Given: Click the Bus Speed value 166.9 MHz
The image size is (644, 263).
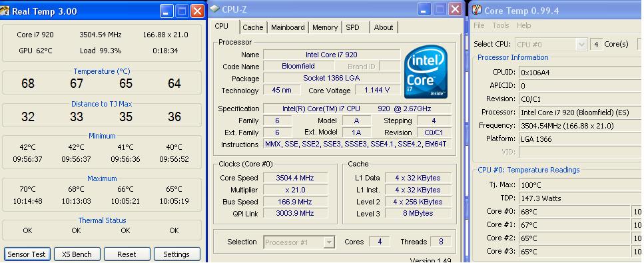Looking at the screenshot, I should 295,202.
